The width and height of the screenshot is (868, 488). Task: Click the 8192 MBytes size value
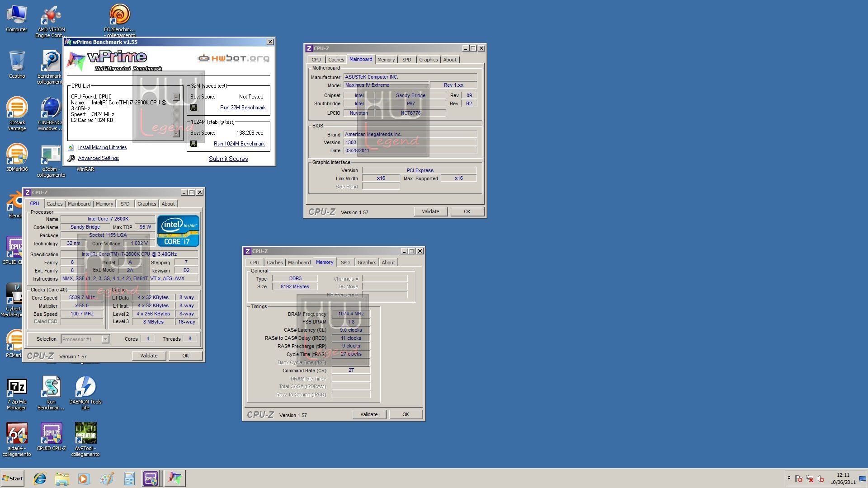[x=295, y=287]
